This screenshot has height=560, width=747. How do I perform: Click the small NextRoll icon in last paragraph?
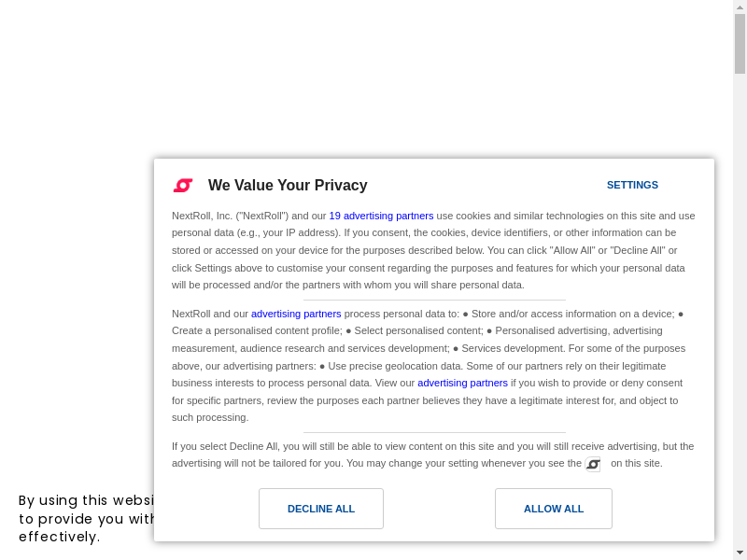pyautogui.click(x=593, y=464)
